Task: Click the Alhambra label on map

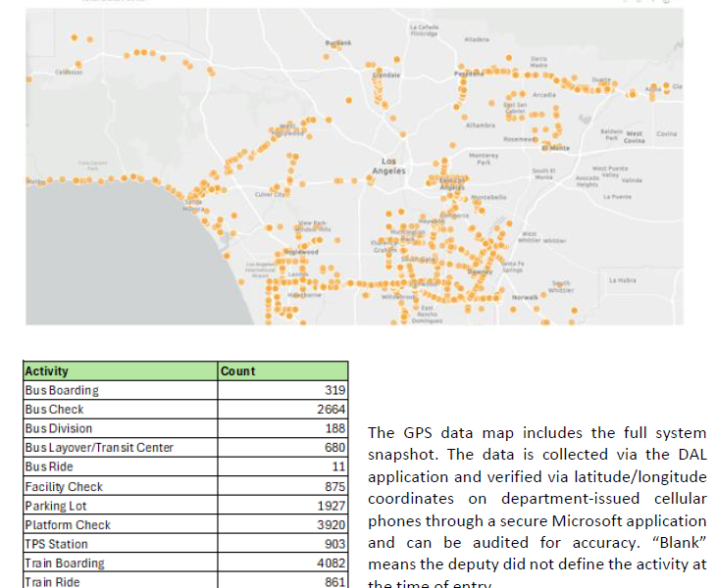Action: click(480, 124)
